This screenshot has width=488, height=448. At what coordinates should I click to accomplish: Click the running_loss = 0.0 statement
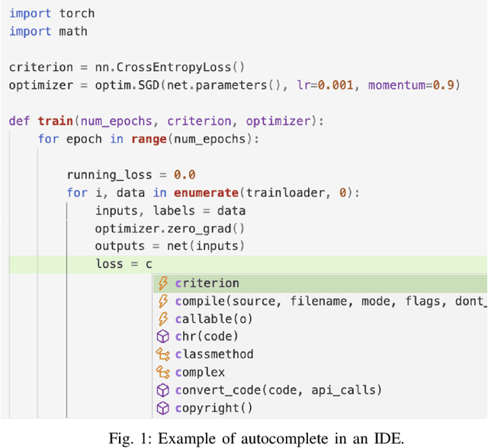pyautogui.click(x=131, y=174)
